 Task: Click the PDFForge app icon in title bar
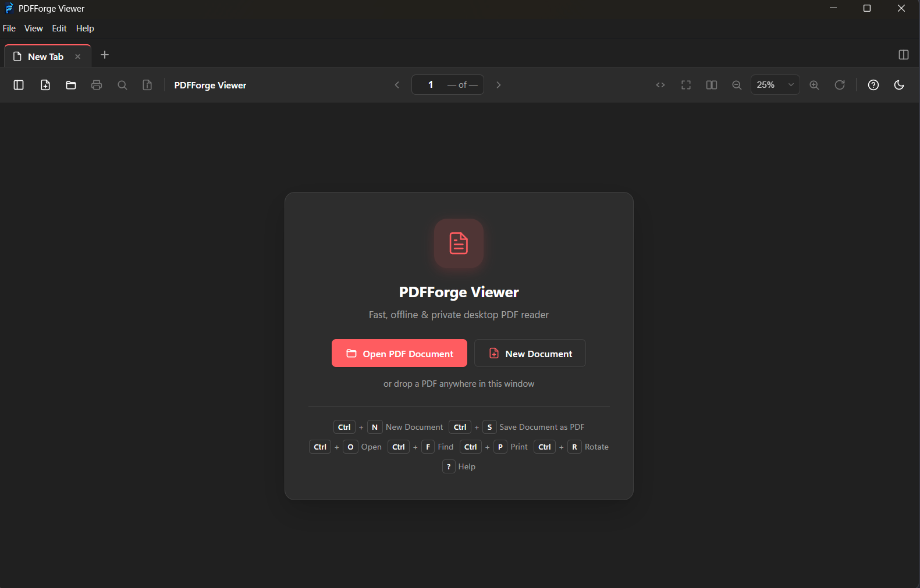9,8
